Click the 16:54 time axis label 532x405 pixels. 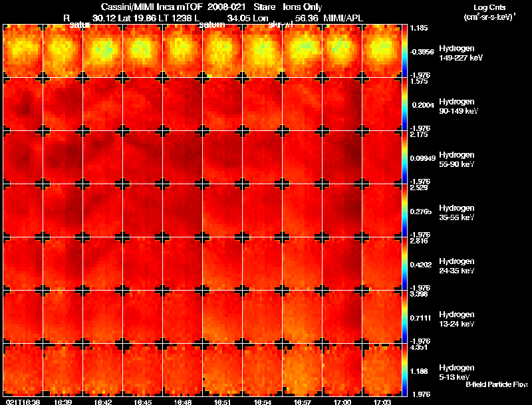[x=262, y=402]
